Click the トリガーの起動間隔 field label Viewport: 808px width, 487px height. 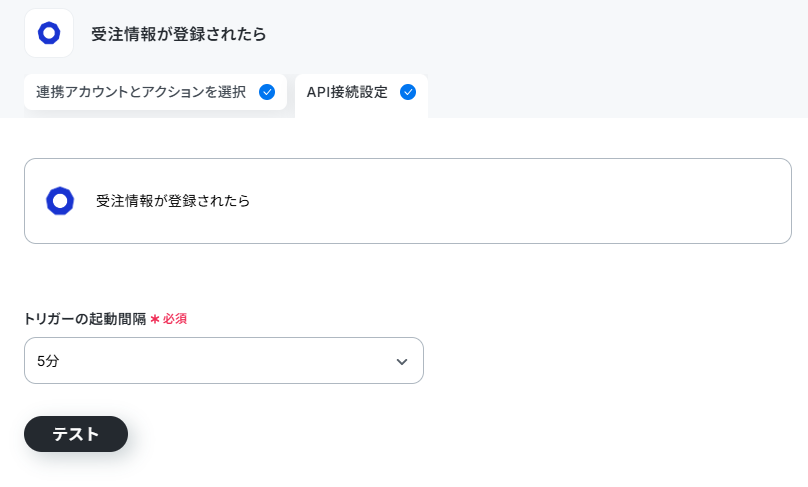85,319
